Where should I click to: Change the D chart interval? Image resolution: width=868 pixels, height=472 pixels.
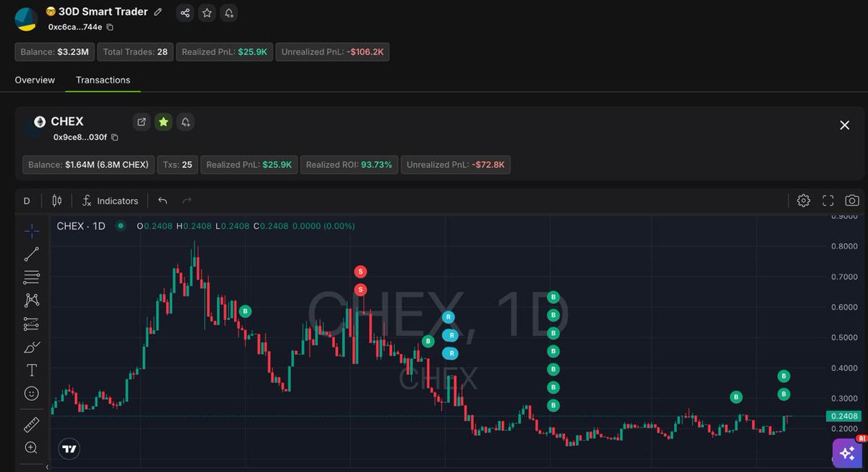point(27,201)
